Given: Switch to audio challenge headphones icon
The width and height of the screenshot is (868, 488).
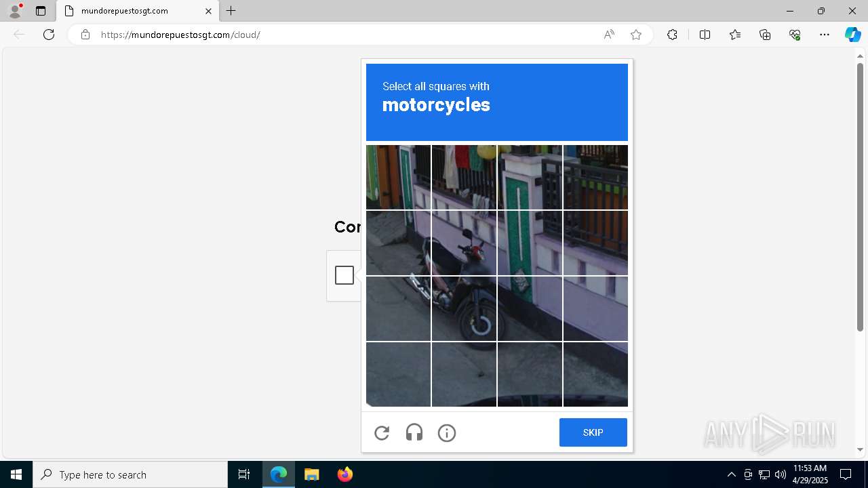Looking at the screenshot, I should click(x=414, y=432).
